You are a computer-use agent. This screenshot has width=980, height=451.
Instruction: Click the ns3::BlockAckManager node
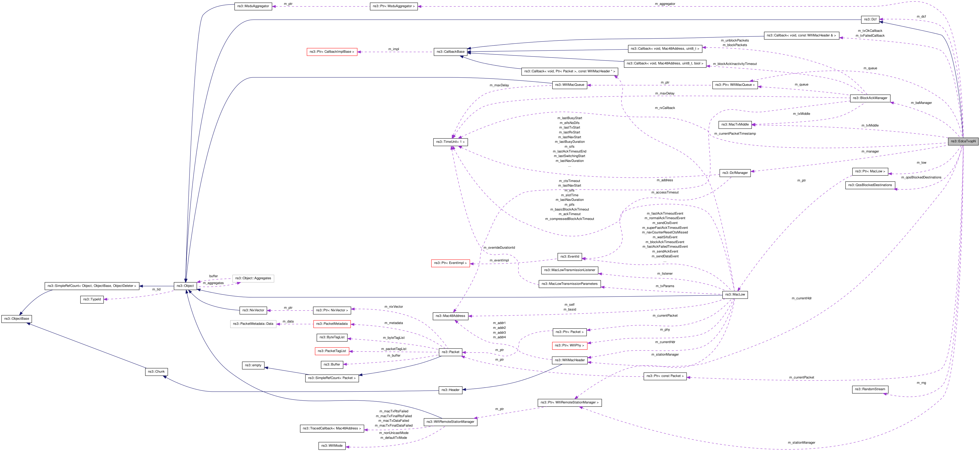(870, 98)
